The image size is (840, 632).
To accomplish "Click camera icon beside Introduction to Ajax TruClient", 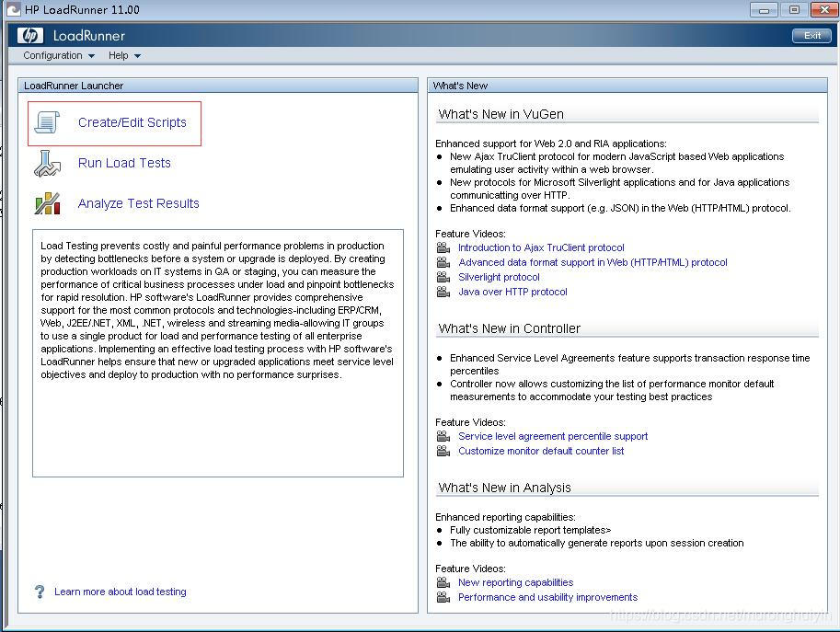I will click(443, 247).
